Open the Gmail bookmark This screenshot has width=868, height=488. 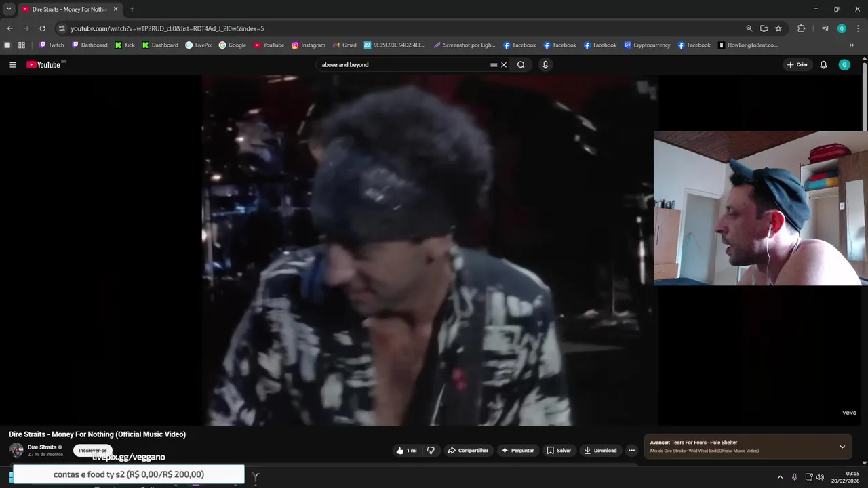point(344,45)
